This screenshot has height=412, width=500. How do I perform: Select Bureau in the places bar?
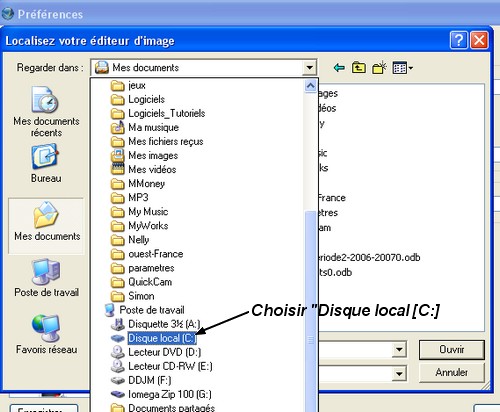pyautogui.click(x=46, y=163)
